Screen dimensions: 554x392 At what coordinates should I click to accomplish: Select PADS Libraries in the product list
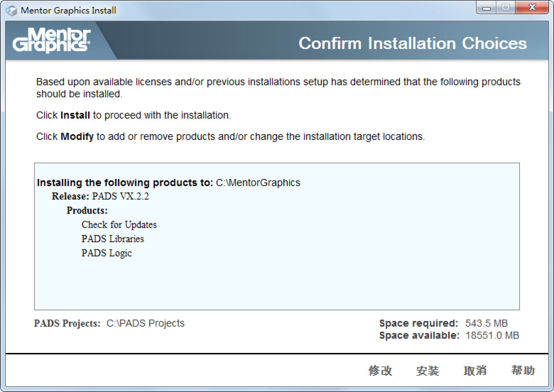(113, 239)
